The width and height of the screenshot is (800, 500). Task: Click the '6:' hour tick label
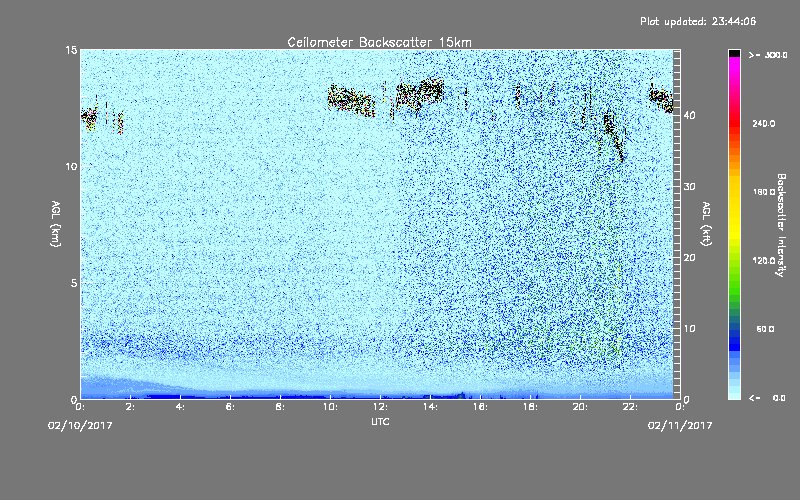coord(230,407)
